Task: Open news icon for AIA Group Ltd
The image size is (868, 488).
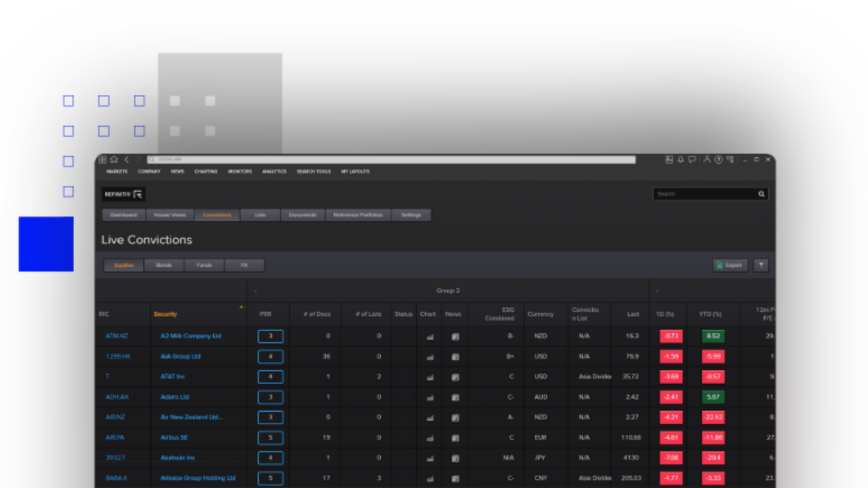Action: [x=455, y=357]
